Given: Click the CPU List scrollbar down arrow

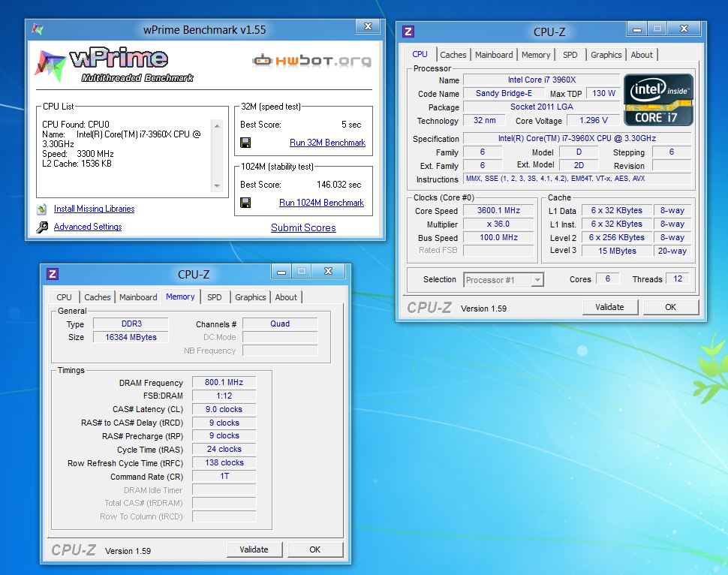Looking at the screenshot, I should [217, 185].
